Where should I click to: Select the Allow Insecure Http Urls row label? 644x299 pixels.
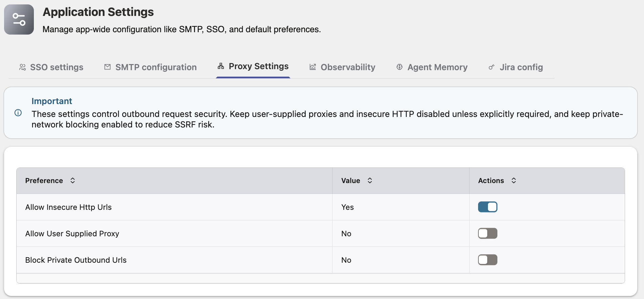pos(68,207)
